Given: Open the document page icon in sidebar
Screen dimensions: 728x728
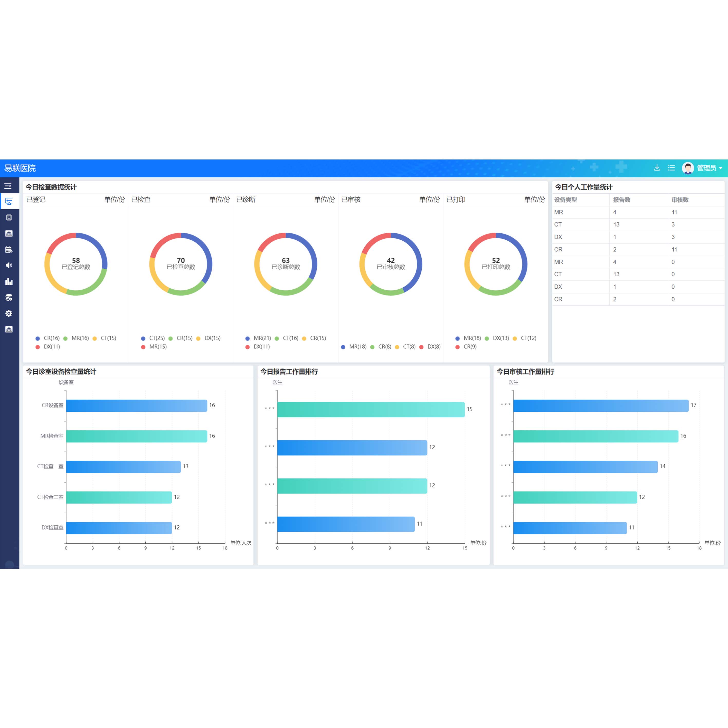Looking at the screenshot, I should (9, 218).
